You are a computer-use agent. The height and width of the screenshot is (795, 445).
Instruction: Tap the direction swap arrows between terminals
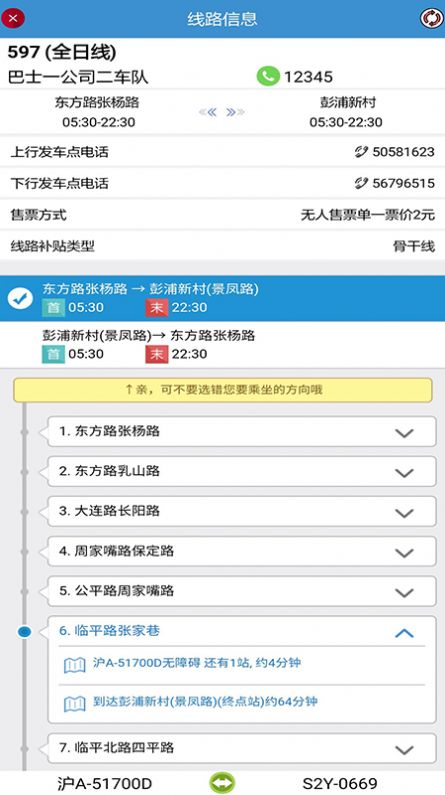221,112
